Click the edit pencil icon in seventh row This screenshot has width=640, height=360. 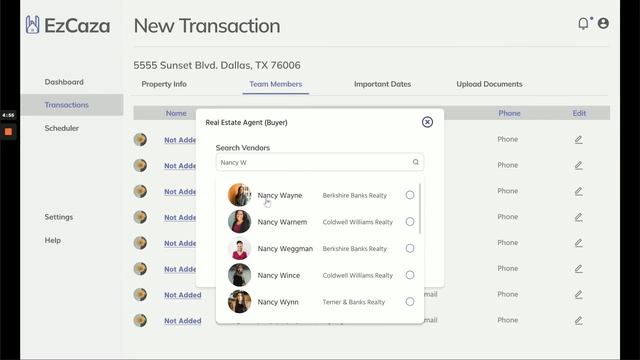(578, 294)
